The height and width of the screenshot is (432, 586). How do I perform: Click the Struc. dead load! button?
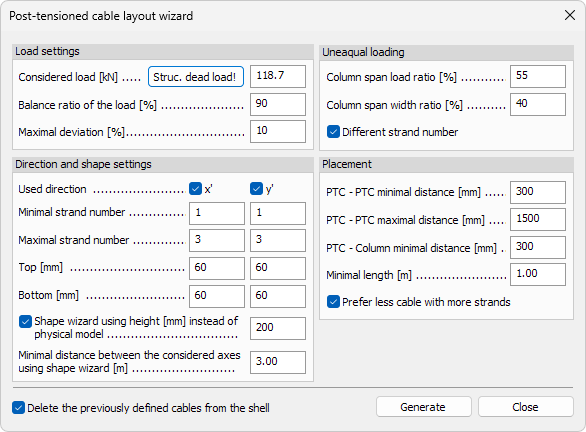[196, 77]
